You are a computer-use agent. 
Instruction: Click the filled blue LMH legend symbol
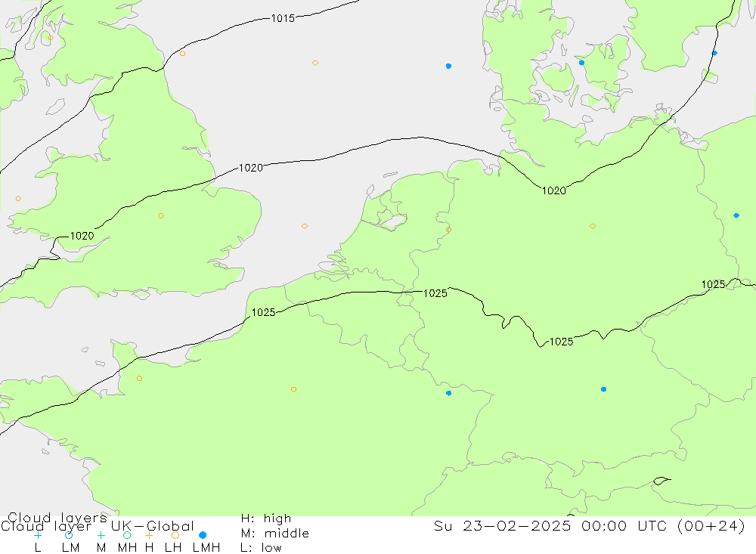click(x=203, y=535)
